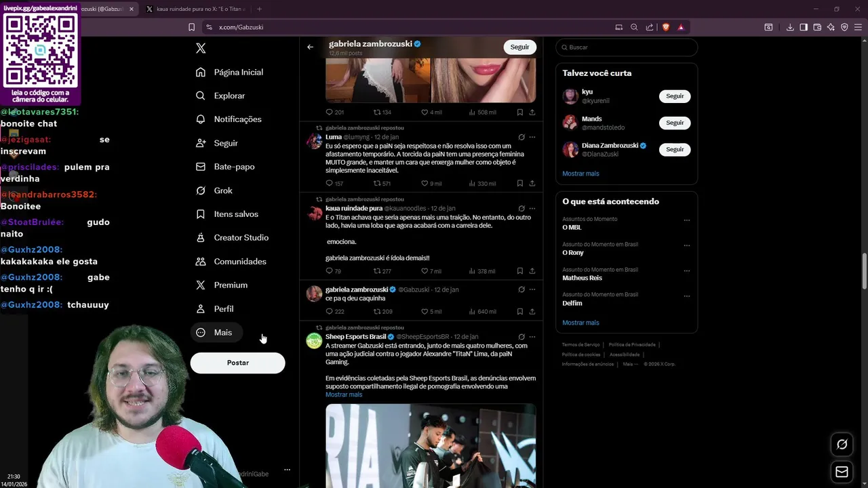Share Luma's post via the share icon
Screen dimensions: 868x488
point(532,184)
